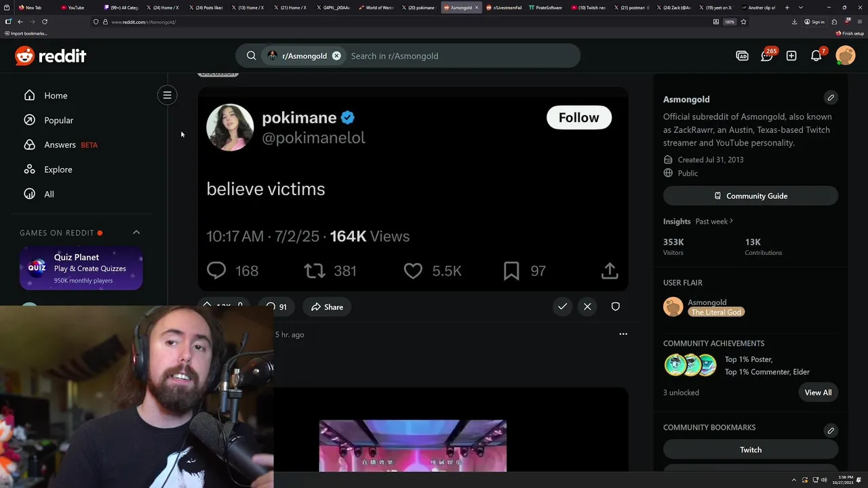Open Twitch community bookmark

click(x=751, y=449)
